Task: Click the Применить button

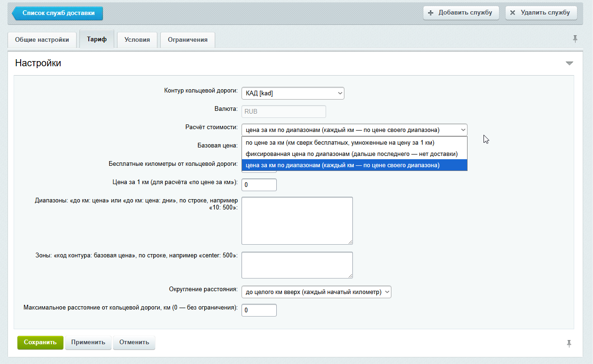Action: pos(88,342)
